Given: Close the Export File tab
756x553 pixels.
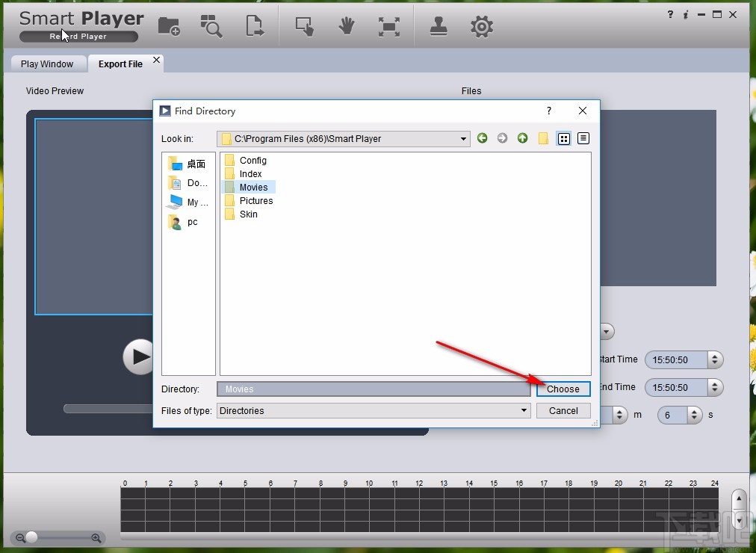Looking at the screenshot, I should click(x=156, y=60).
